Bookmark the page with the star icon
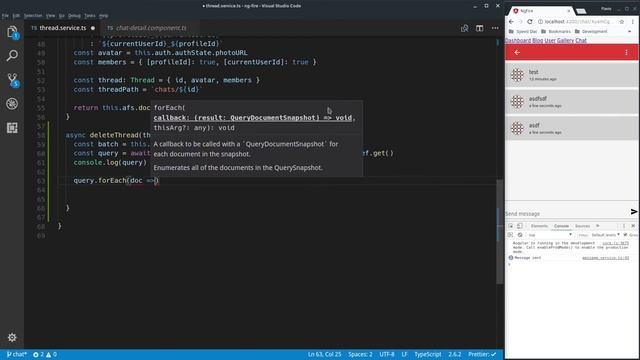This screenshot has width=640, height=360. click(x=622, y=22)
